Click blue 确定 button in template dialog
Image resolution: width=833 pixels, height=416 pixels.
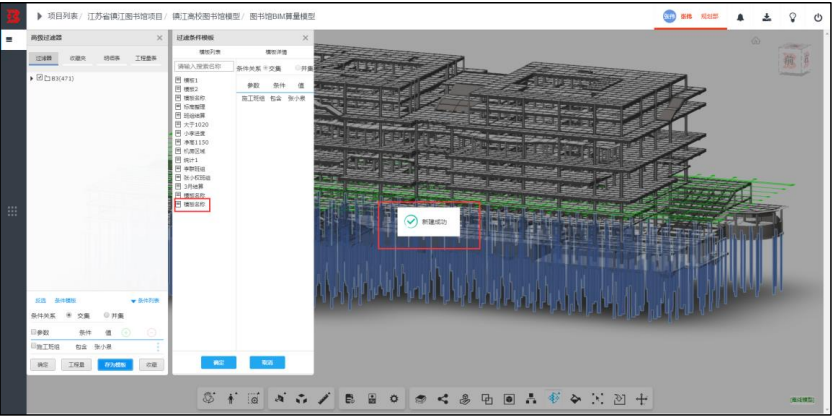click(218, 362)
